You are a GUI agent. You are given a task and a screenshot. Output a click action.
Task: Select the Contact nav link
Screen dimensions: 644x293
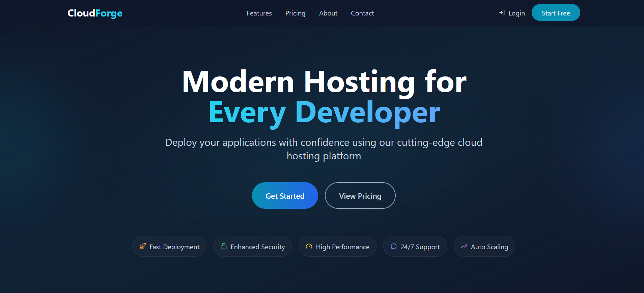[x=362, y=13]
